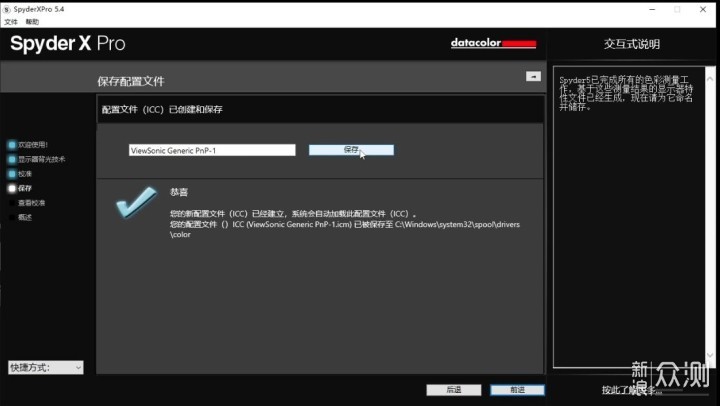Click the help panel scrollbar up arrow
The width and height of the screenshot is (720, 406).
click(x=710, y=79)
